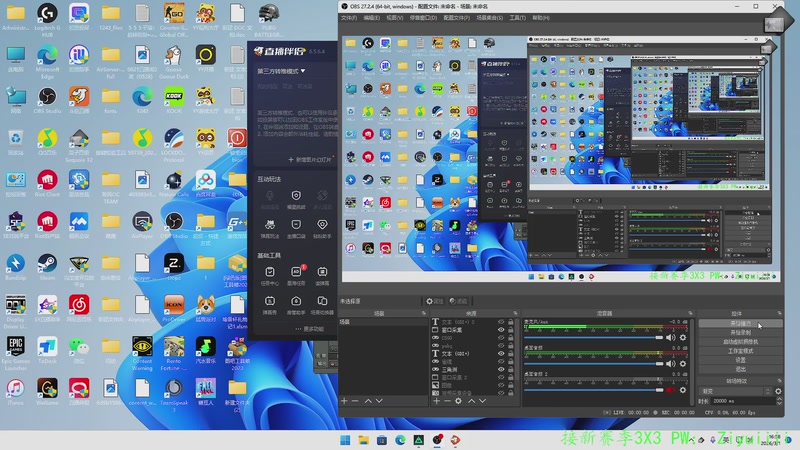800x450 pixels.
Task: Open Content Warning desktop icon
Action: (142, 353)
